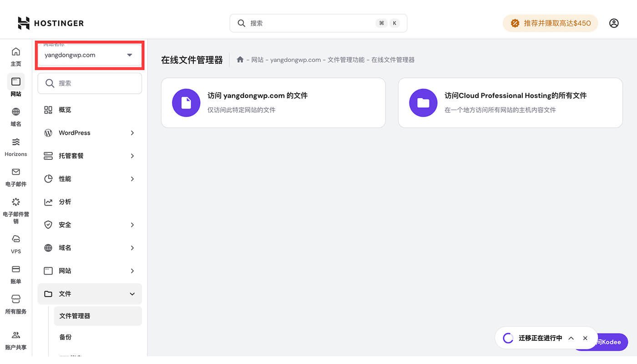Open the yangdongwp.com site selector dropdown
This screenshot has height=364, width=637.
tap(89, 55)
